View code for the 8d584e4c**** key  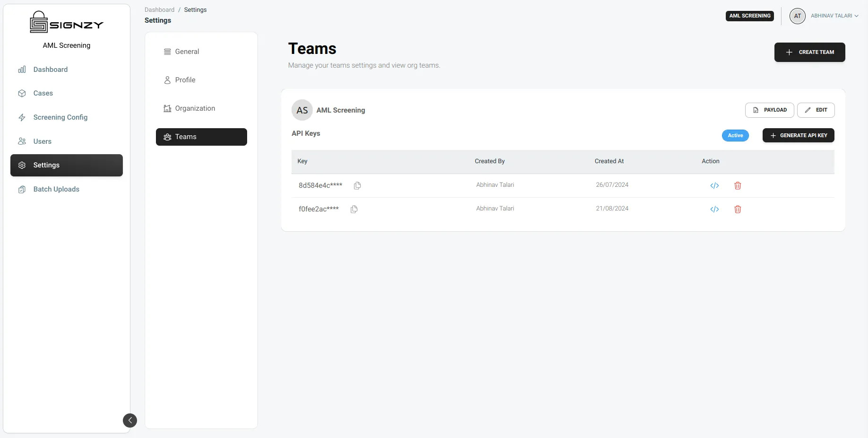click(714, 185)
